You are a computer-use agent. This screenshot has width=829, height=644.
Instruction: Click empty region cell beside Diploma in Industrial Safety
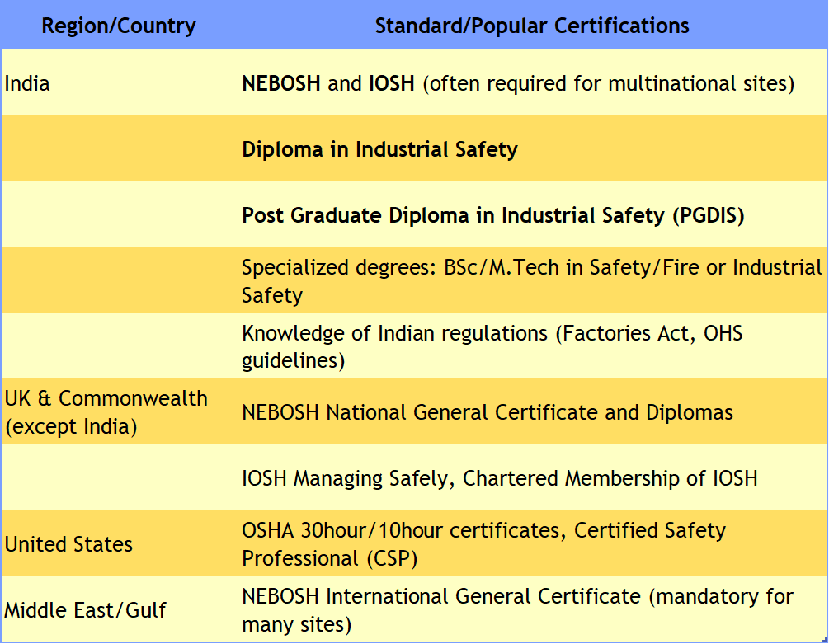coord(119,149)
